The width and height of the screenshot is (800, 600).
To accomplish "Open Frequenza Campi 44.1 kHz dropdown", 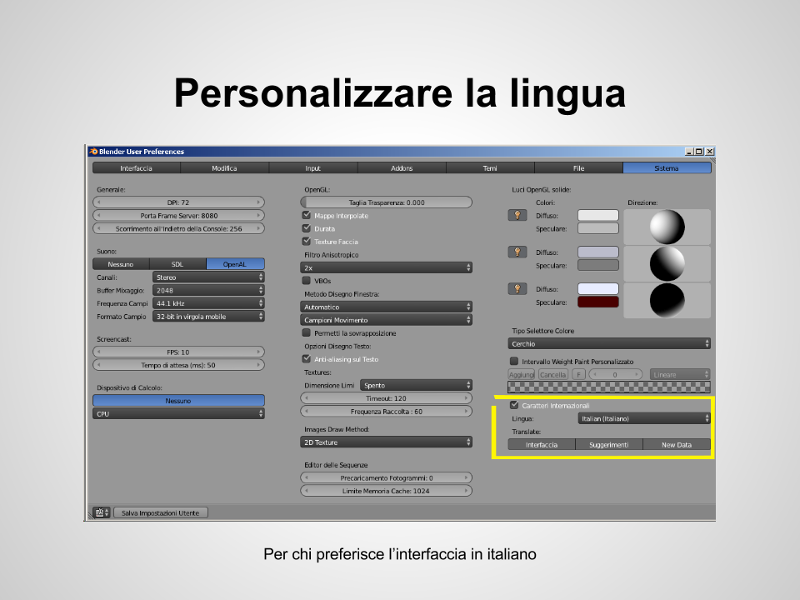I will point(208,303).
